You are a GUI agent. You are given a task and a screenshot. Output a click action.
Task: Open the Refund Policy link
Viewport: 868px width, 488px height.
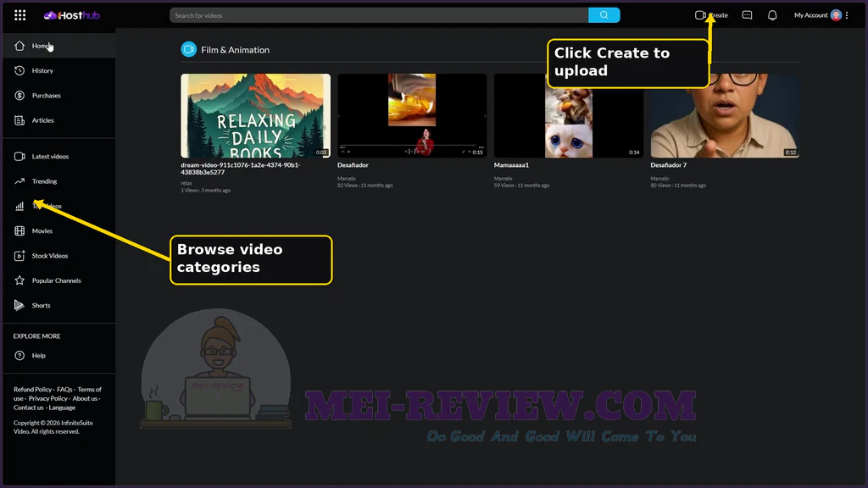click(33, 390)
